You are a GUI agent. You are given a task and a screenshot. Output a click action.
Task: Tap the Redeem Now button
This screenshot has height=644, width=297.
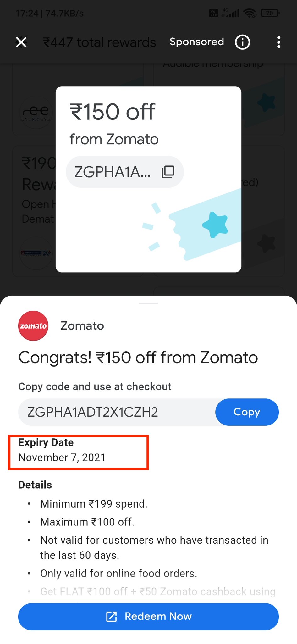coord(148,616)
